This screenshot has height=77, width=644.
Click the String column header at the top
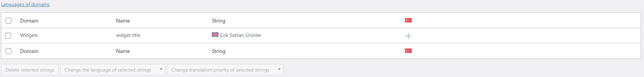pos(219,21)
